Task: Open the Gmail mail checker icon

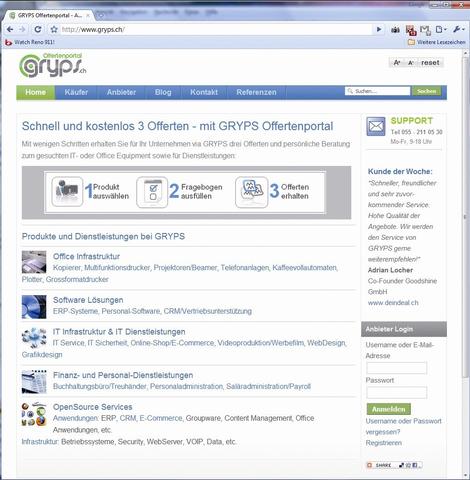Action: tap(425, 30)
